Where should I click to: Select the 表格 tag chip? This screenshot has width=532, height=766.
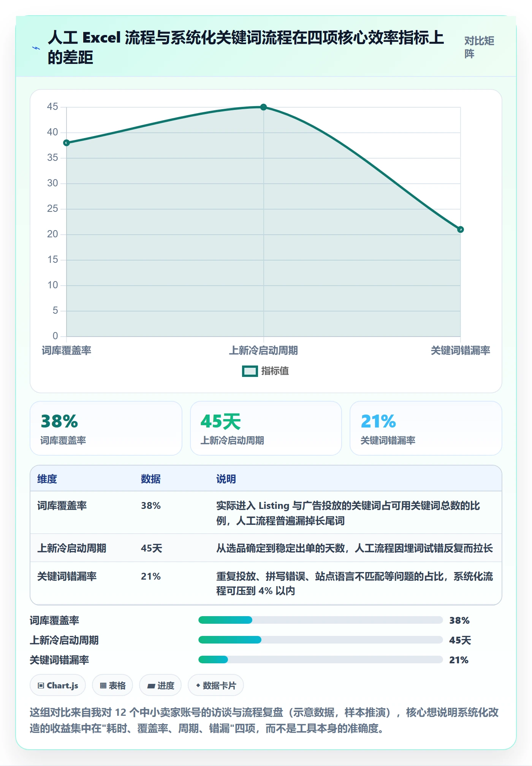point(112,685)
